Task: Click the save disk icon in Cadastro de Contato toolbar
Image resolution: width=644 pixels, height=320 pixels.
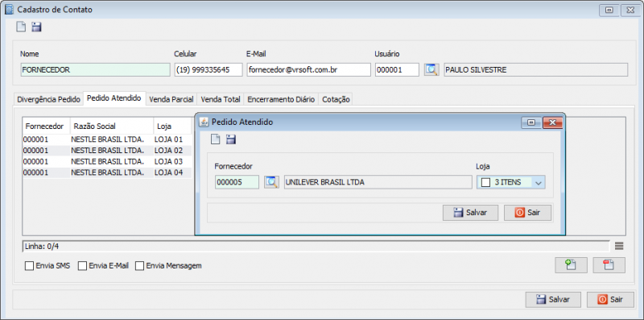Action: coord(37,27)
